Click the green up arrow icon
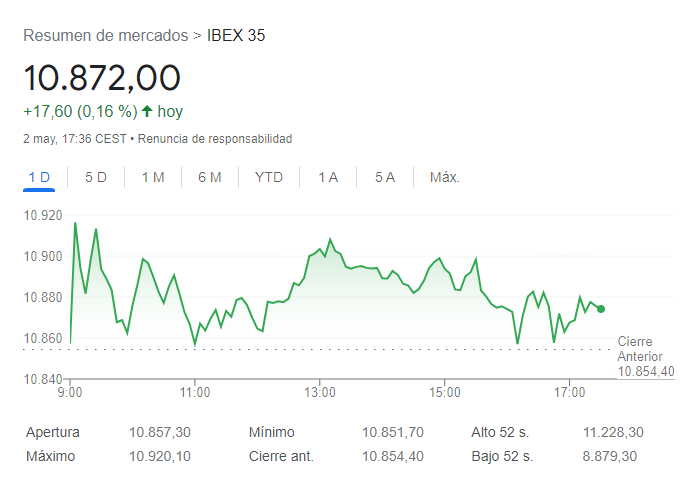 pyautogui.click(x=147, y=111)
